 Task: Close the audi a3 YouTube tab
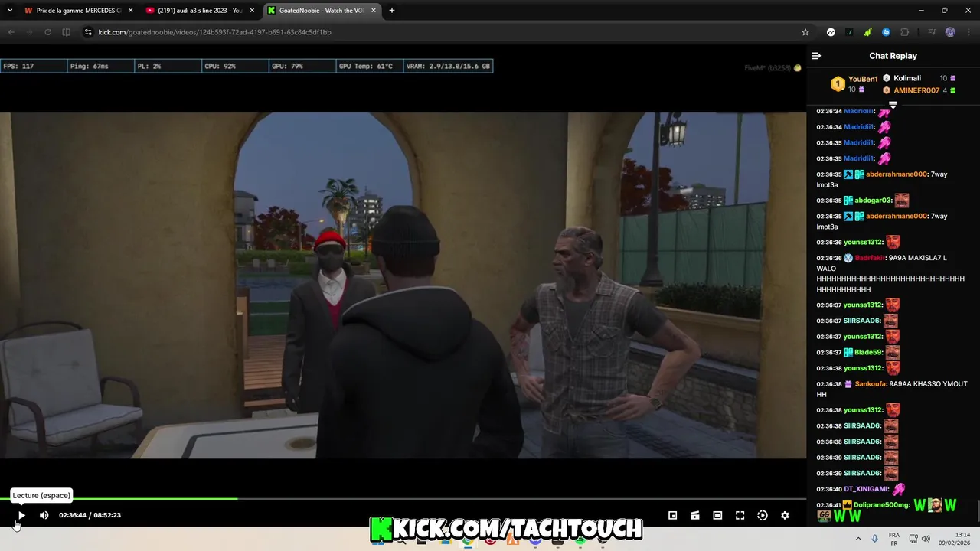click(x=252, y=11)
